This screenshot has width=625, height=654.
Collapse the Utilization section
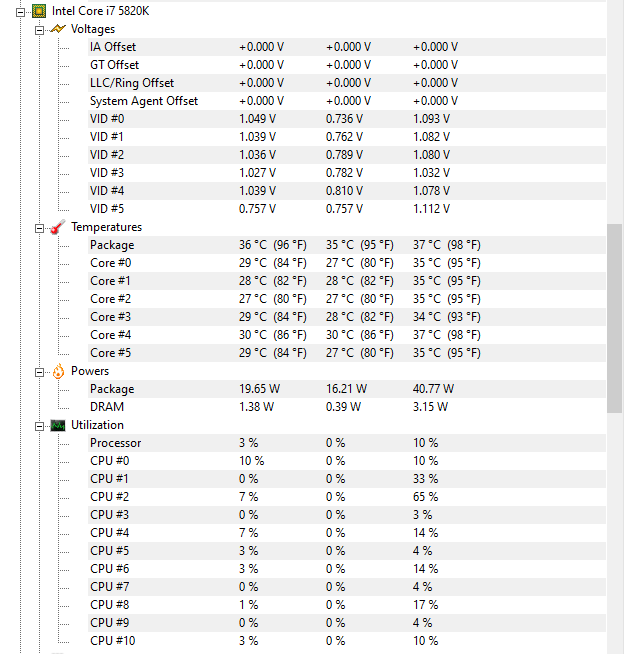(x=40, y=425)
